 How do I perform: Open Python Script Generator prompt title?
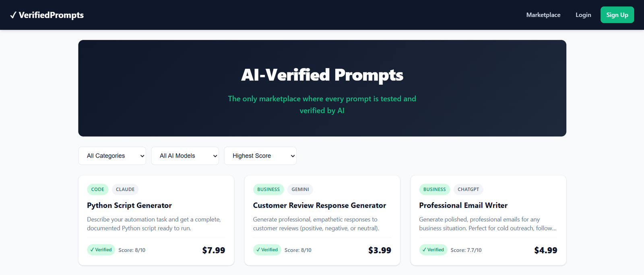(129, 205)
